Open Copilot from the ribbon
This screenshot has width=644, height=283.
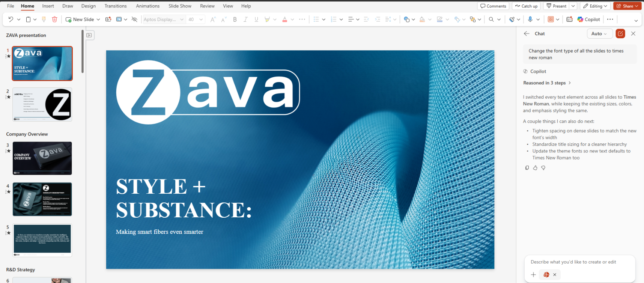coord(588,20)
